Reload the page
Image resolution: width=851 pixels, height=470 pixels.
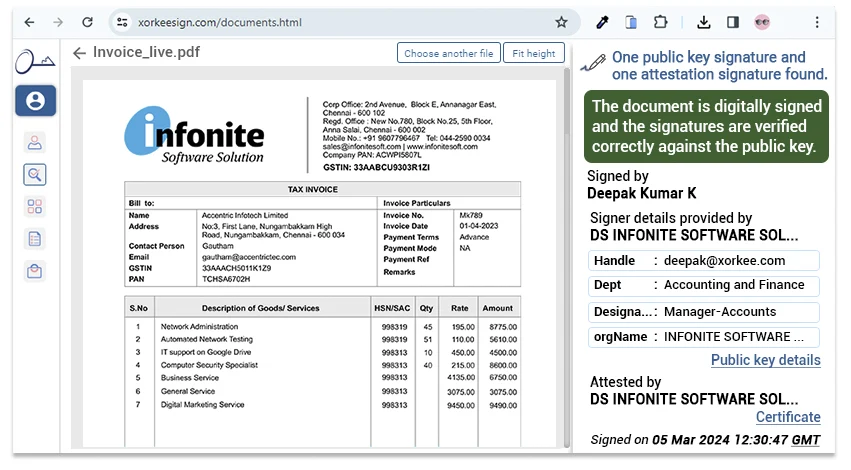87,22
